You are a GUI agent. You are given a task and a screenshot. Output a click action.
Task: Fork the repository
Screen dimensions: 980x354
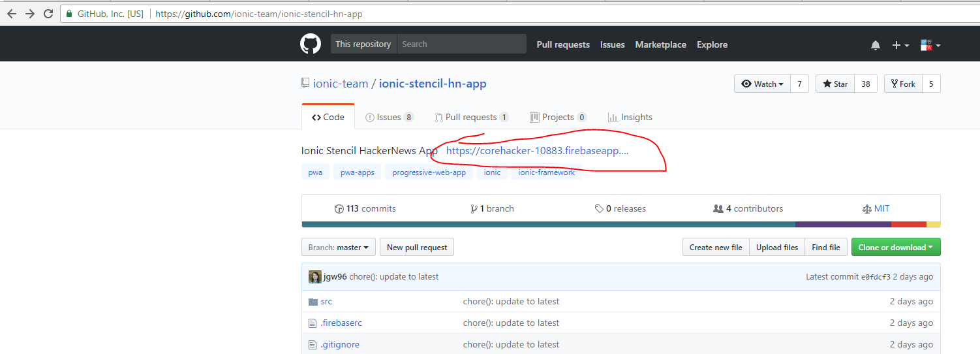tap(903, 84)
